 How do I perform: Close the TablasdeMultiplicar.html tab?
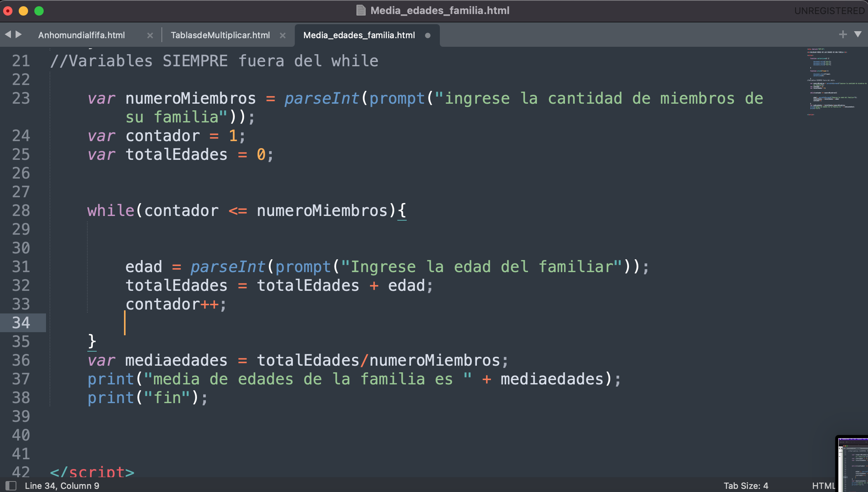283,35
